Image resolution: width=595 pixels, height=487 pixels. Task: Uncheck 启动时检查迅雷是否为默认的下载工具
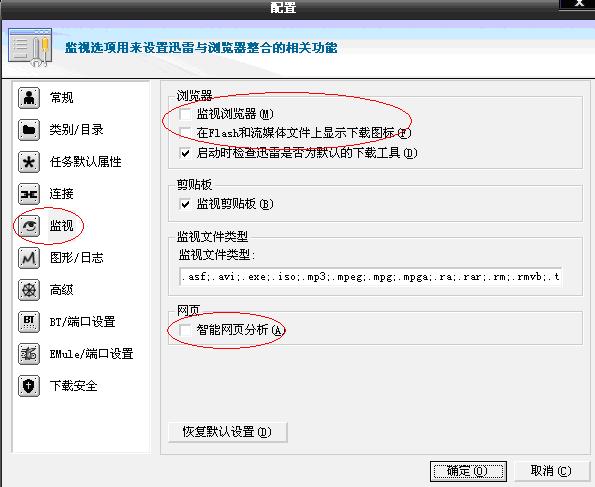coord(185,153)
